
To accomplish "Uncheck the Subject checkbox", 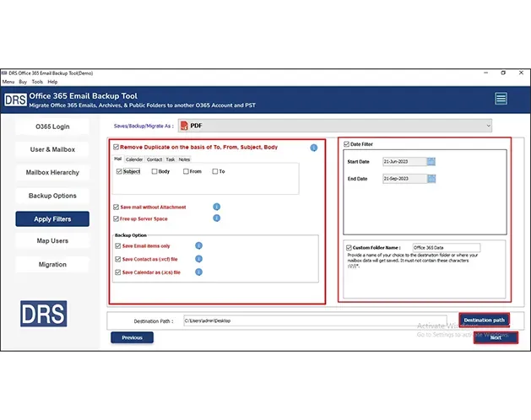I will pyautogui.click(x=119, y=171).
